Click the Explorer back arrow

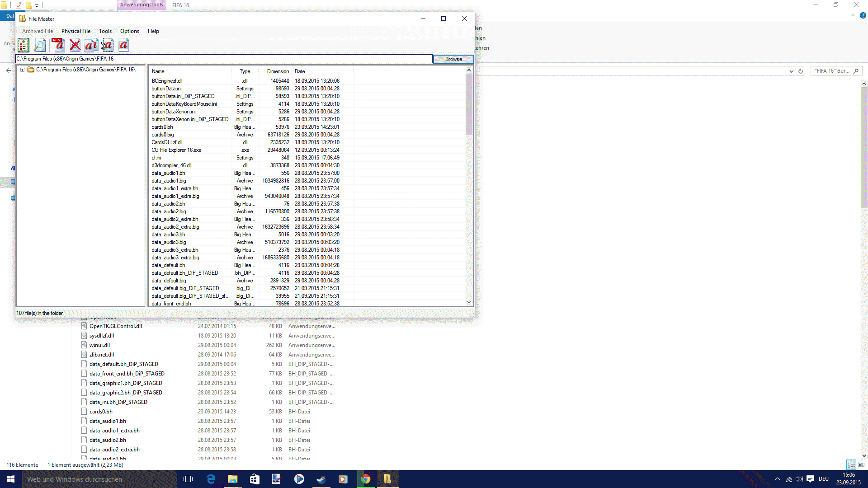point(9,70)
